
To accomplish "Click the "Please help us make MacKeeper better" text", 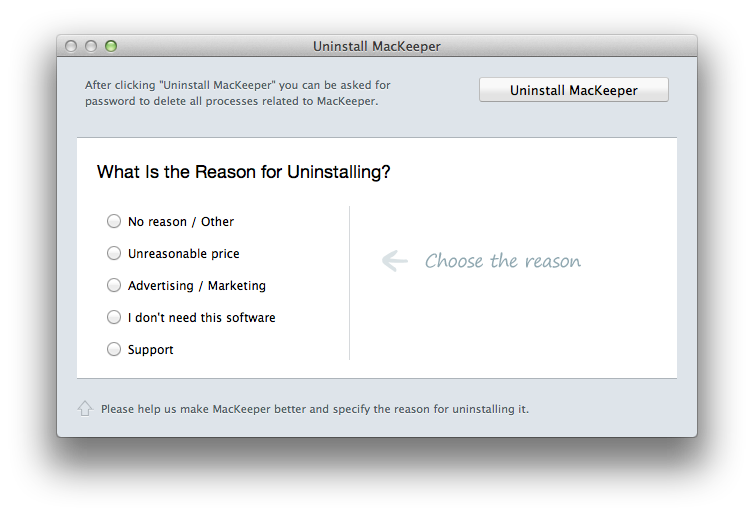I will [x=315, y=409].
